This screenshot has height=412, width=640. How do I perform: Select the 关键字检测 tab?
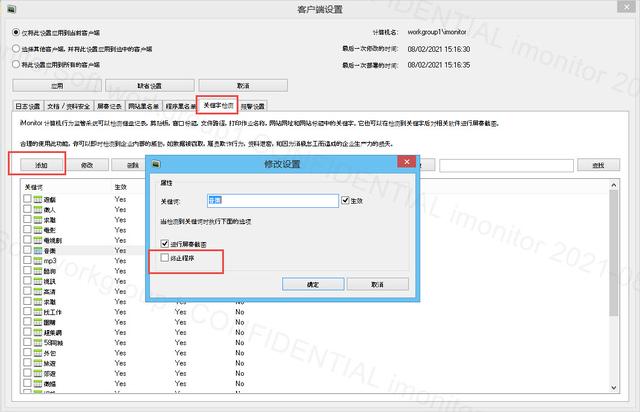[x=218, y=105]
